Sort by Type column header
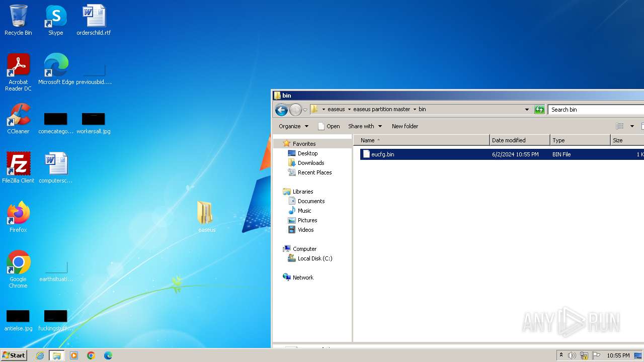This screenshot has width=644, height=362. click(x=580, y=140)
